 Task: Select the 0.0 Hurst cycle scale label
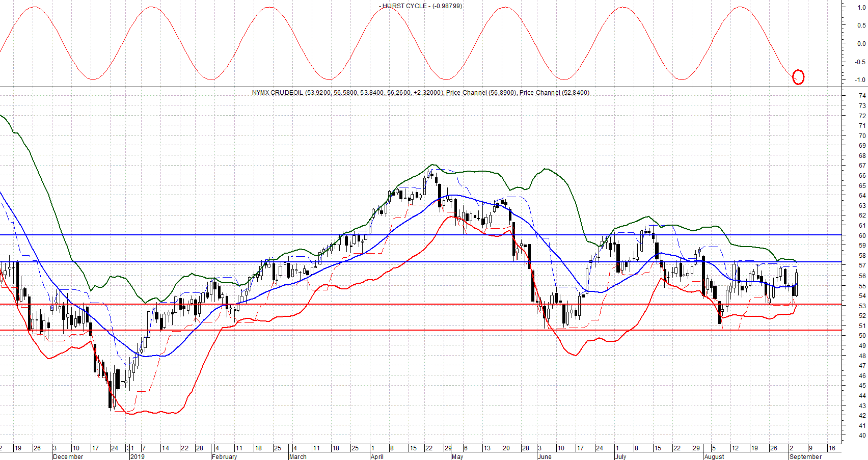pyautogui.click(x=861, y=44)
